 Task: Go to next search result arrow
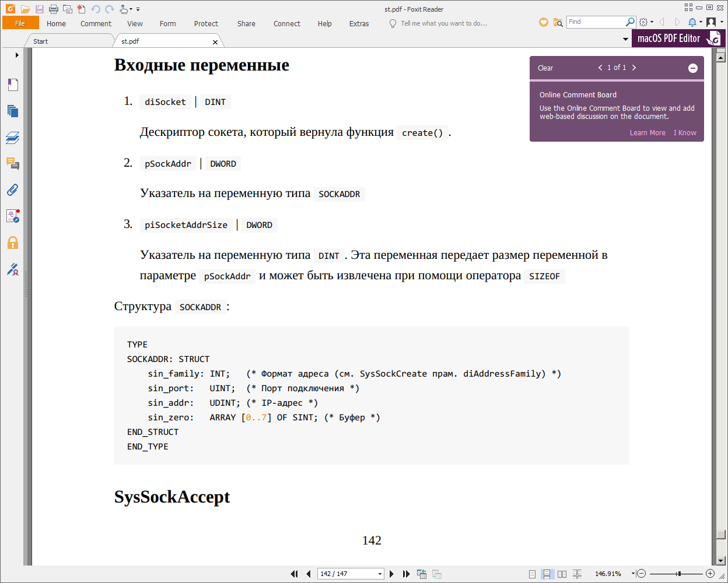[x=634, y=68]
